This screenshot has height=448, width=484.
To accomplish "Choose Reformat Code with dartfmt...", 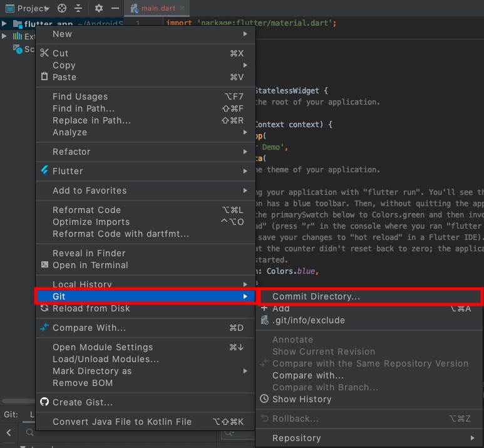I will click(145, 234).
